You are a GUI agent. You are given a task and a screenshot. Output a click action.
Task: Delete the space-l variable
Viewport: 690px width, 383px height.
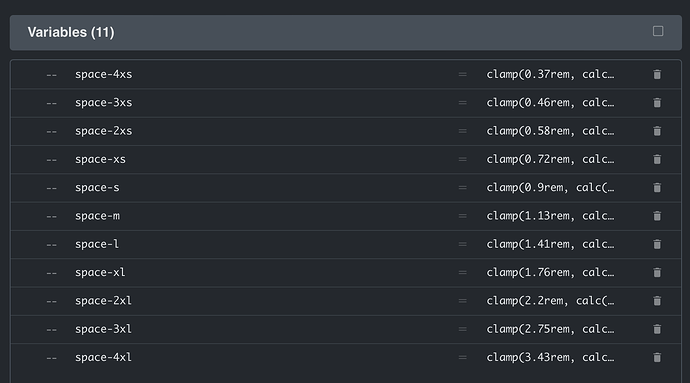(x=657, y=244)
